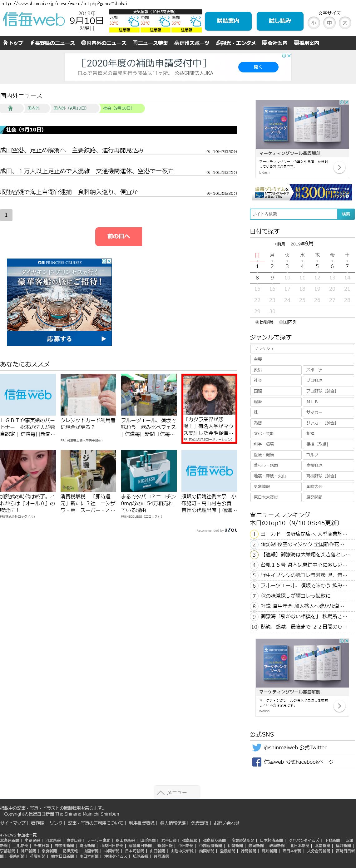
Task: Open the サイトマップ footer link
Action: [x=13, y=823]
